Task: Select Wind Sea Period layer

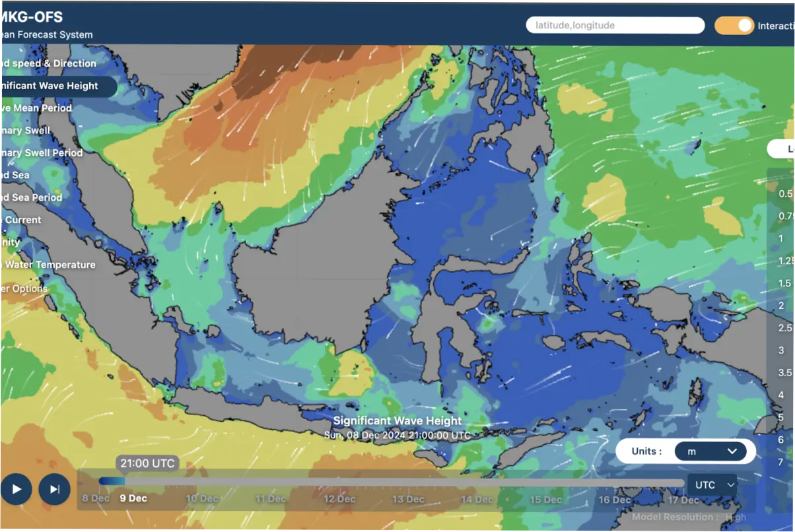Action: (32, 197)
